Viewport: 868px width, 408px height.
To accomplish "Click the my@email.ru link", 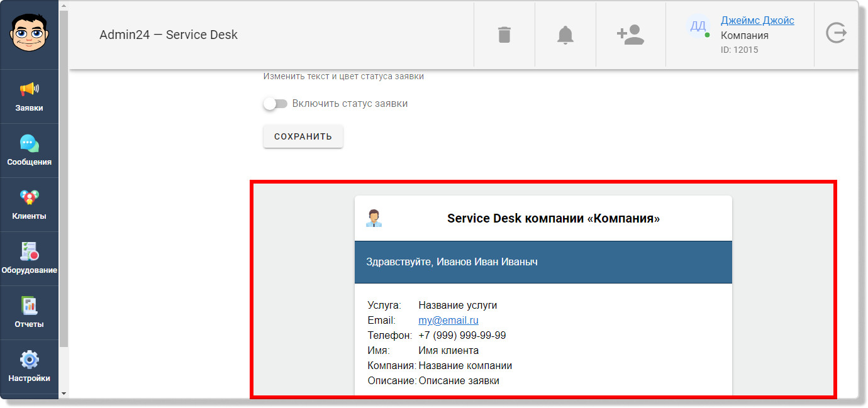I will 448,321.
